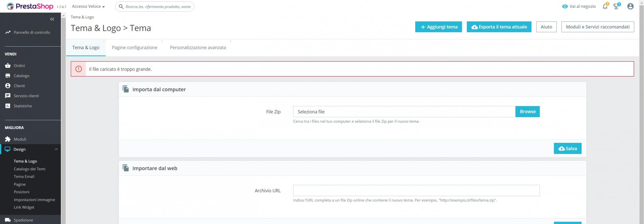644x224 pixels.
Task: Click the Aiuto button
Action: (546, 27)
